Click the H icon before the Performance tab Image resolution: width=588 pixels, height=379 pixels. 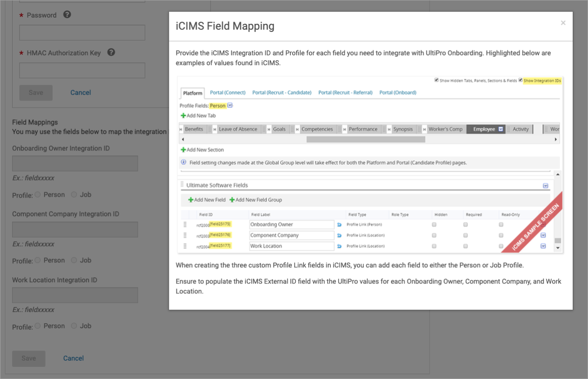345,129
